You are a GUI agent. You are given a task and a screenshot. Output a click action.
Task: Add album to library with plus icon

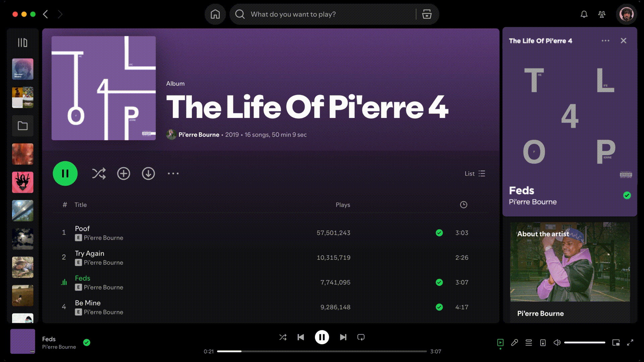(123, 173)
